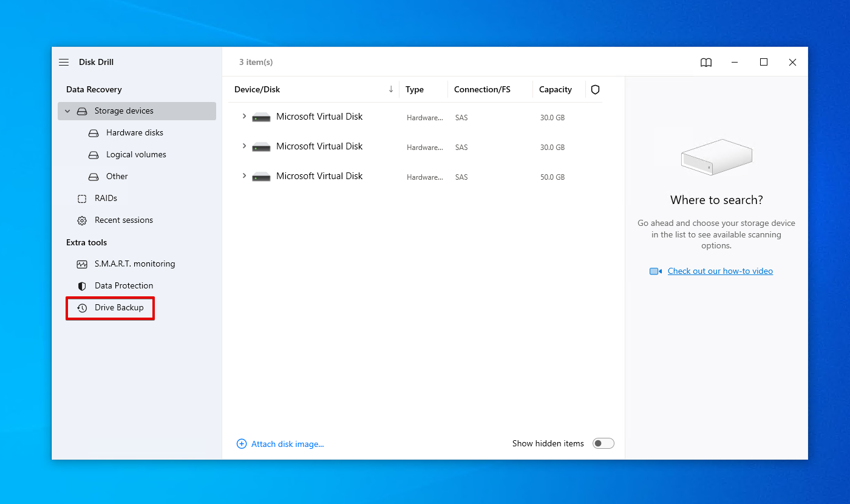The image size is (850, 504).
Task: Click the video camera icon beside how-to link
Action: [x=656, y=271]
